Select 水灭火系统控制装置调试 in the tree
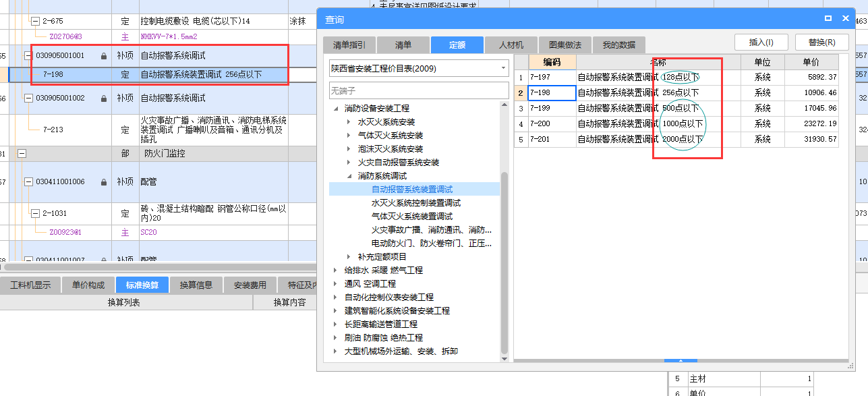The height and width of the screenshot is (396, 868). (x=416, y=203)
